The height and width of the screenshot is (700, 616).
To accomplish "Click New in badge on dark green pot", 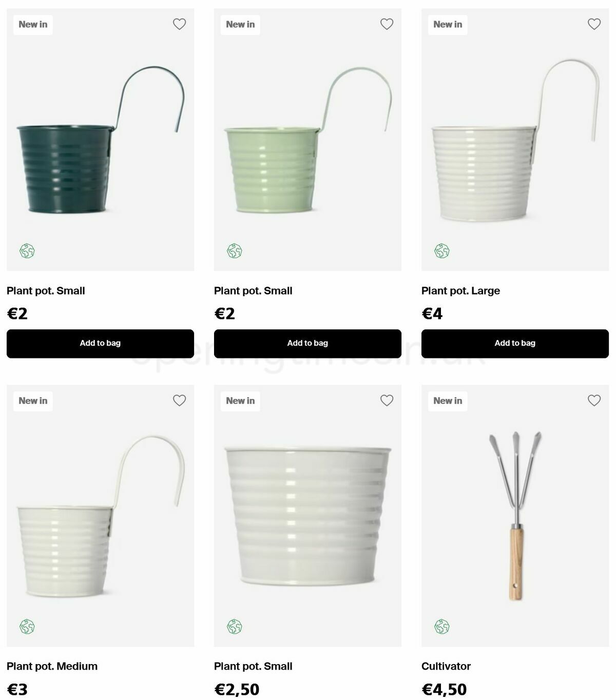I will point(33,24).
